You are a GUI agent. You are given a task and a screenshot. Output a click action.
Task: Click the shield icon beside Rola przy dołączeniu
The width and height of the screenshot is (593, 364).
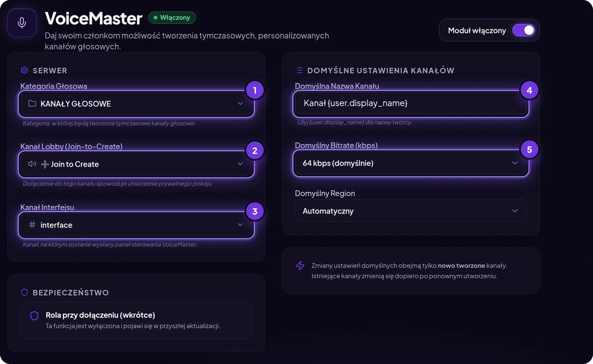coord(34,316)
